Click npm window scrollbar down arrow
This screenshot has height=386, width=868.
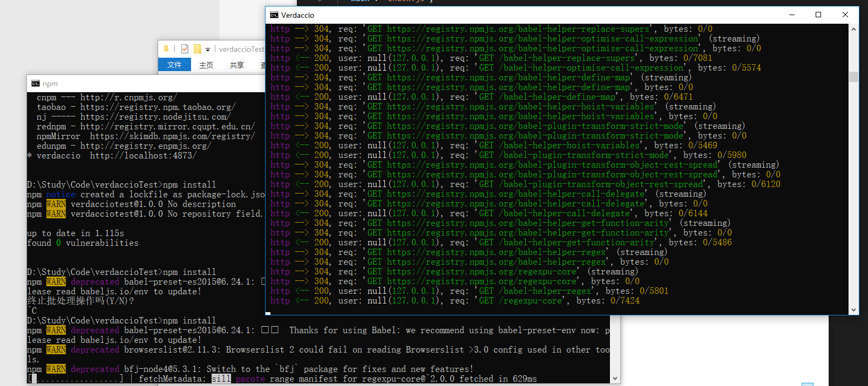(615, 378)
